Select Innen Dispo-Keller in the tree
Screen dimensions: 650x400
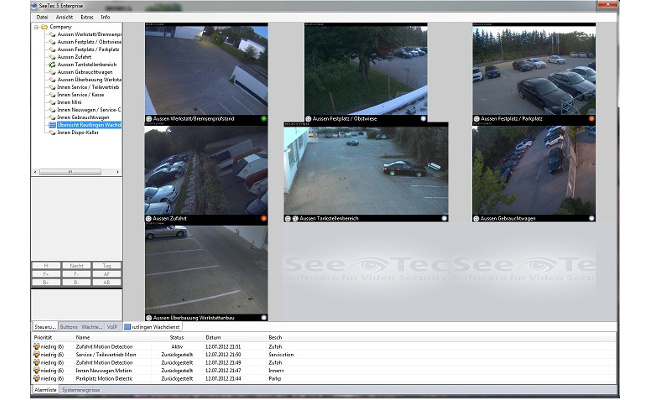point(78,133)
